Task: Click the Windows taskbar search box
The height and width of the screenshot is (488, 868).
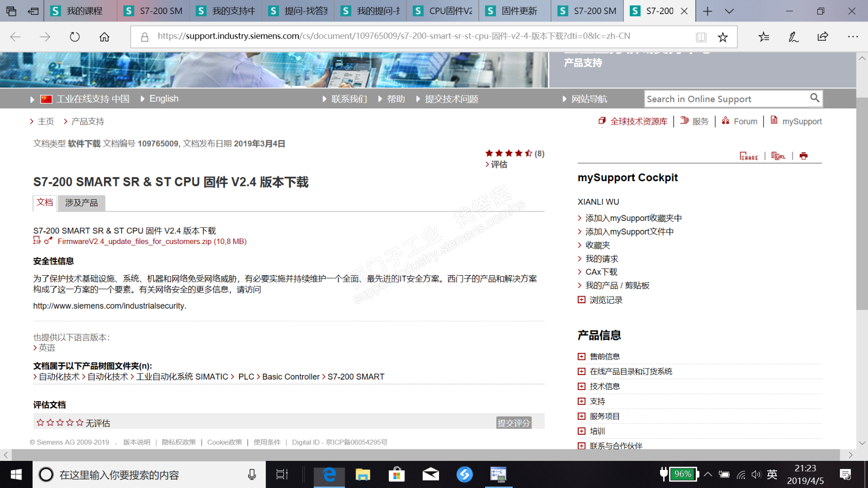Action: [x=149, y=474]
